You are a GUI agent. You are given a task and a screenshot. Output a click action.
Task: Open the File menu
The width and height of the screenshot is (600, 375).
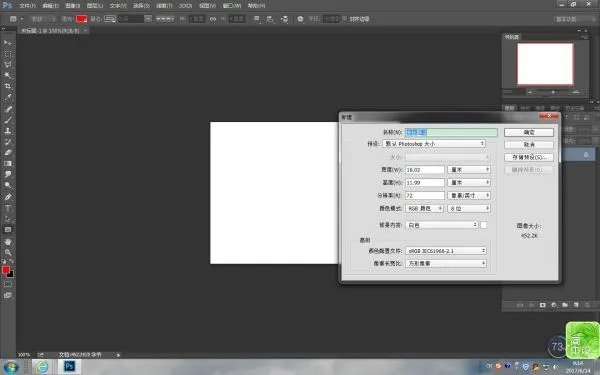point(27,6)
